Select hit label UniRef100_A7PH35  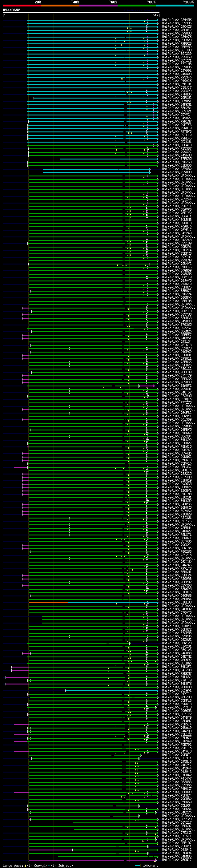[177, 94]
